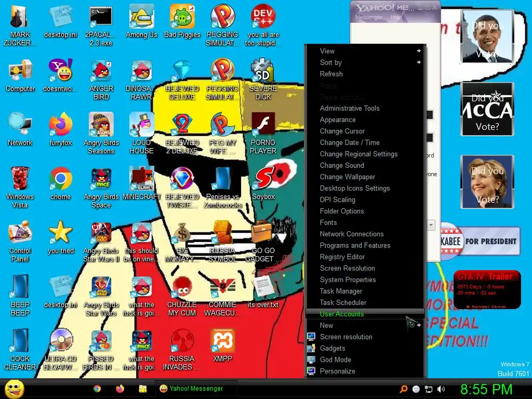Viewport: 532px width, 399px height.
Task: Open Administrative Tools from context menu
Action: tap(365, 108)
